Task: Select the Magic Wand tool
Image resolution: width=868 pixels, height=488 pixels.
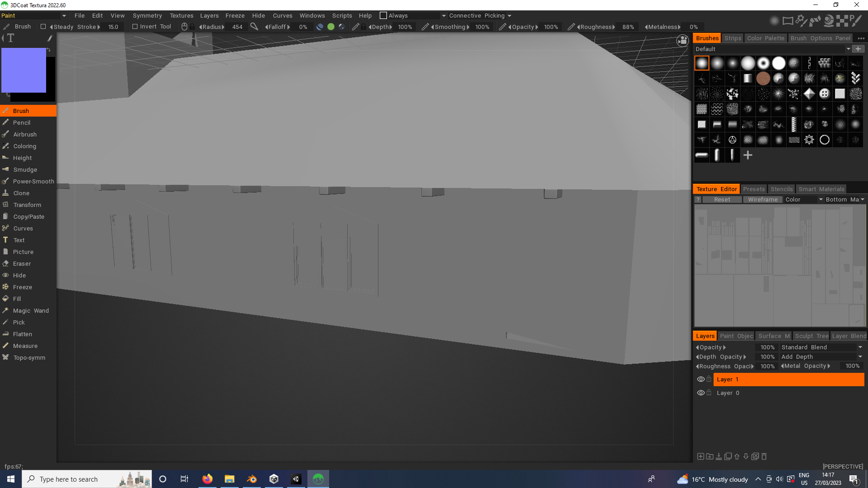Action: click(x=30, y=310)
